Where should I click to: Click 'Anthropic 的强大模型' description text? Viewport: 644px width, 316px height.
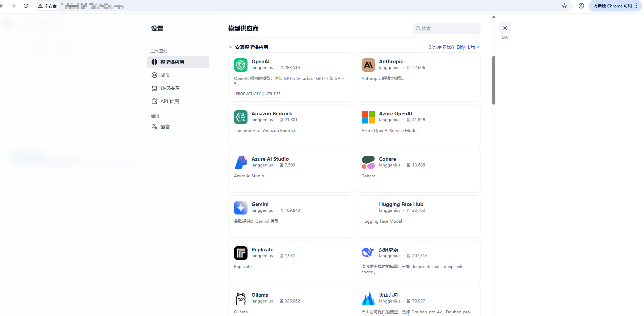click(383, 78)
